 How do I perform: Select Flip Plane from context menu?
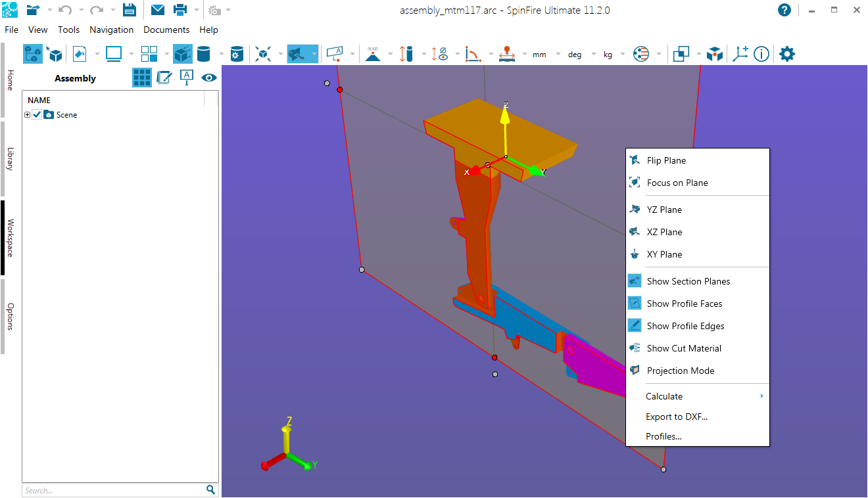666,160
